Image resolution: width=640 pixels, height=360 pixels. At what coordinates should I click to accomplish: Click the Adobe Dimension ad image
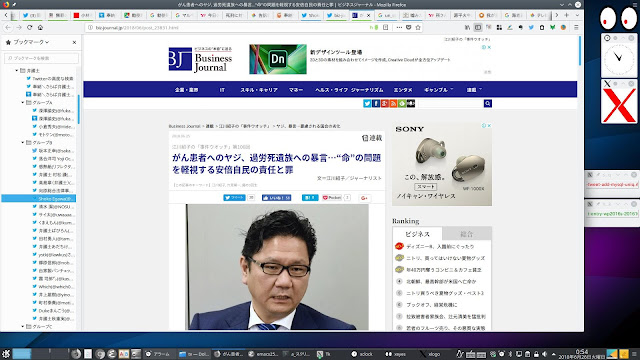click(x=278, y=59)
